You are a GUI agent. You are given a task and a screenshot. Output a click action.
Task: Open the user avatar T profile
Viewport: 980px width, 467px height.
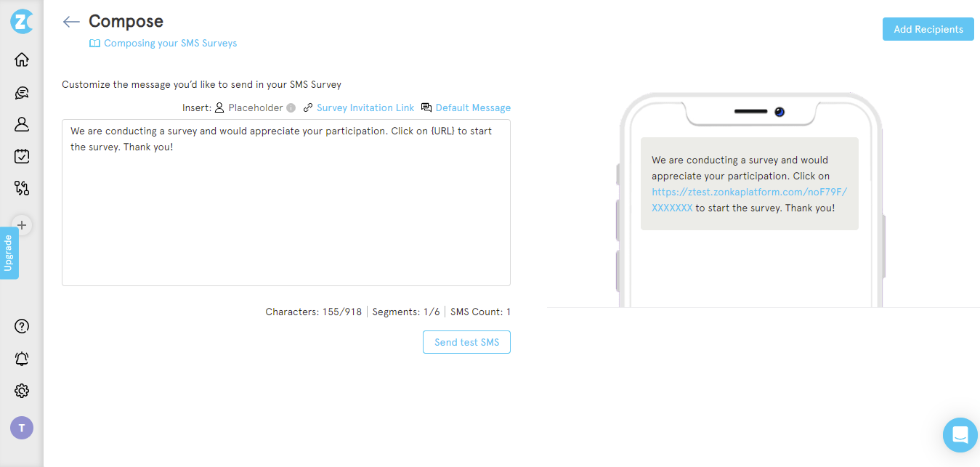[22, 428]
